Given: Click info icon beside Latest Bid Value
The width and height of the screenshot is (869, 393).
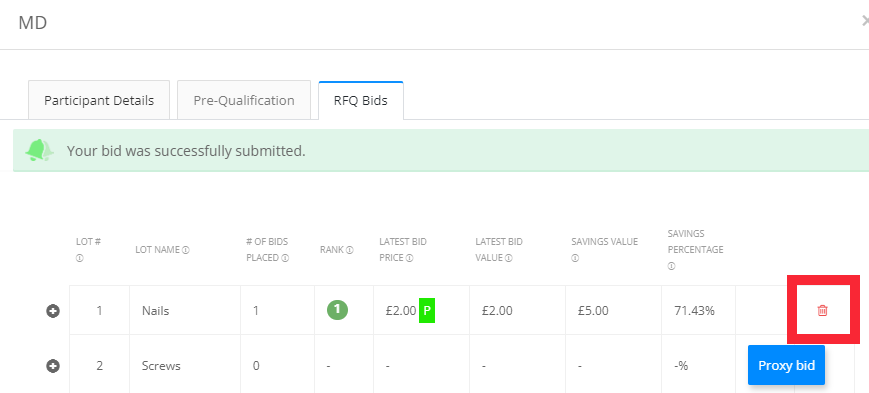Looking at the screenshot, I should click(x=509, y=258).
